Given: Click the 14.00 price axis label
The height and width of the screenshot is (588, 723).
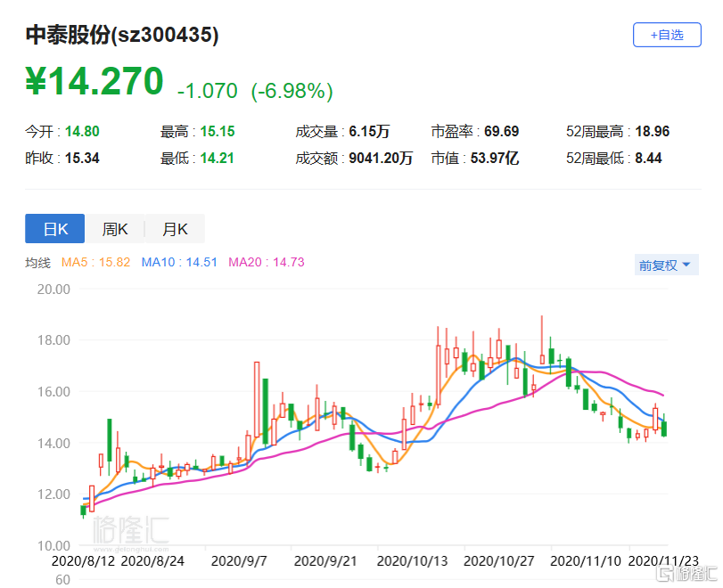Looking at the screenshot, I should [53, 444].
